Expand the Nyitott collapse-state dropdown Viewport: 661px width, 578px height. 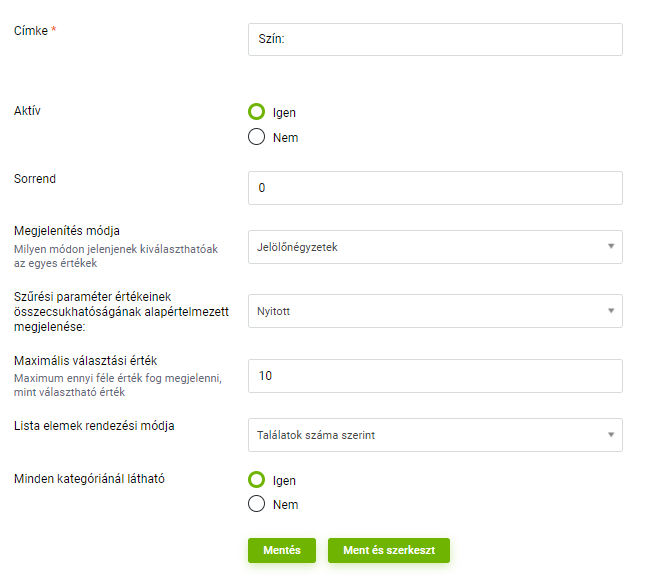pyautogui.click(x=435, y=311)
